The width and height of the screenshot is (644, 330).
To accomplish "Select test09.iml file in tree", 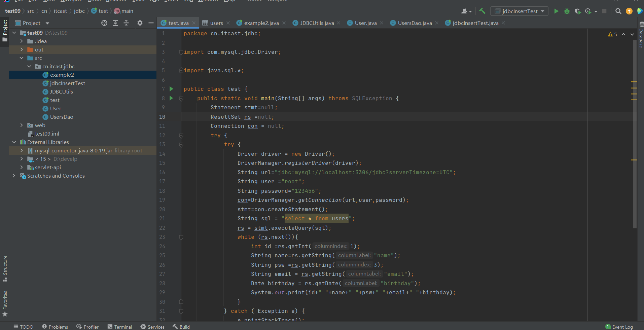I will 47,134.
